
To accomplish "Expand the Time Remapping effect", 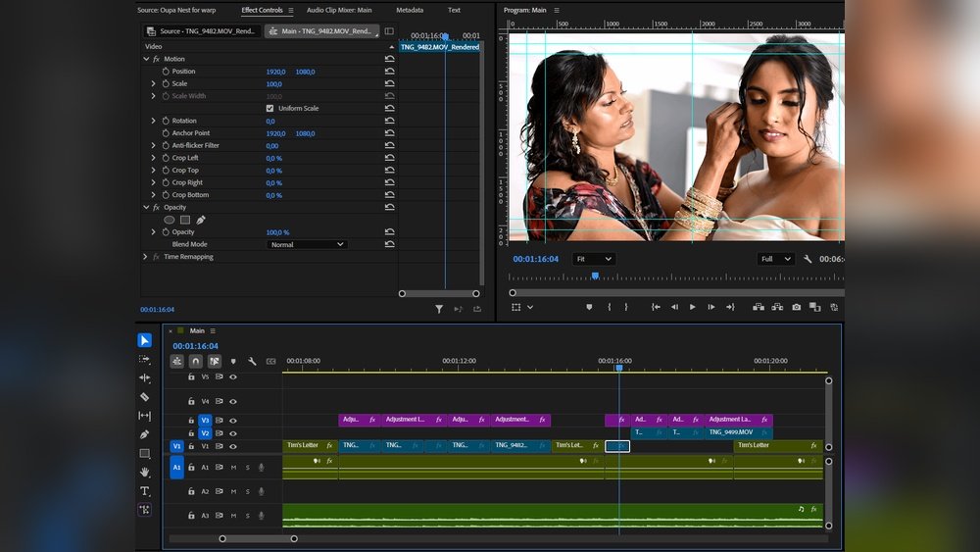I will 145,257.
